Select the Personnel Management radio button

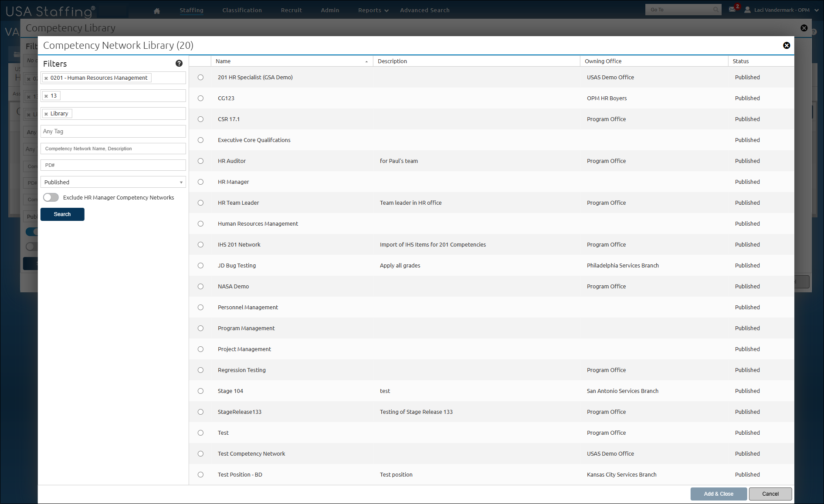[x=200, y=307]
